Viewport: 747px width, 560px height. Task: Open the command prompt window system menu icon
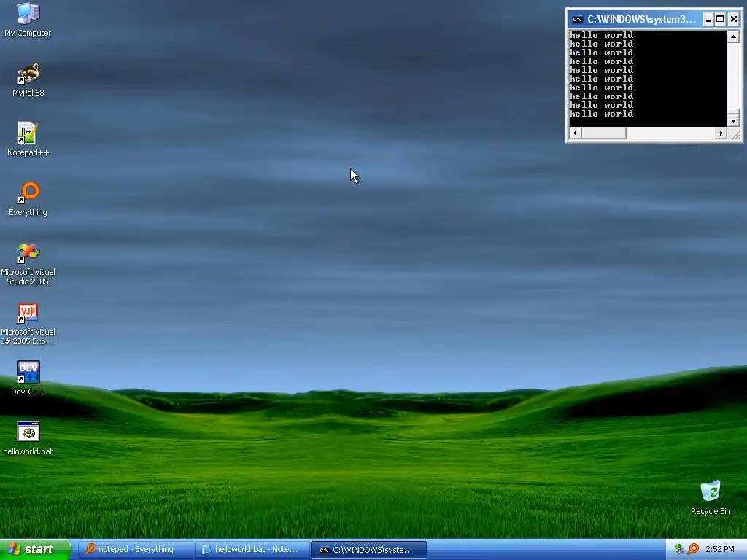577,20
